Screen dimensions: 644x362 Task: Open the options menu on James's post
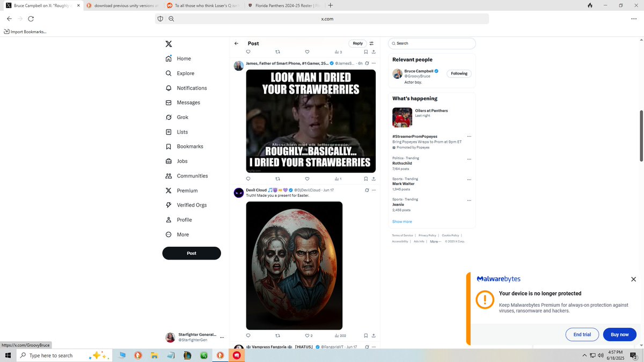[374, 63]
